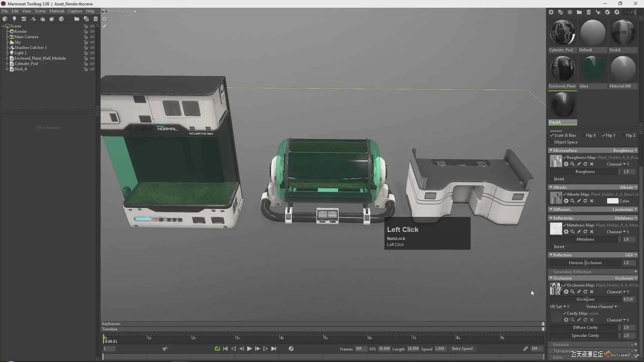Toggle the Flip Y checkbox

tap(603, 135)
